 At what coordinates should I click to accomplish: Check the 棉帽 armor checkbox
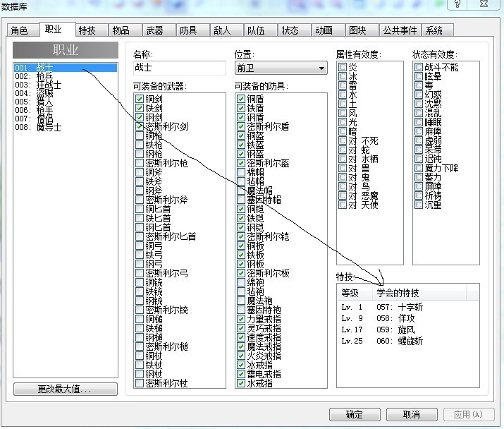coord(241,172)
